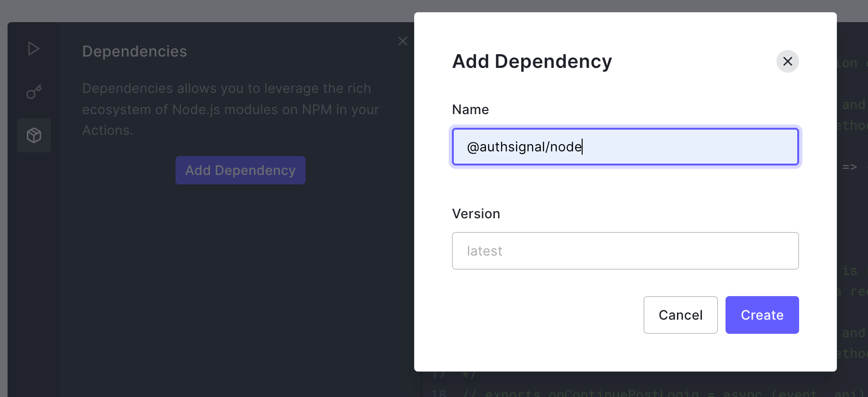Select the dependencies cube icon in the sidebar
The width and height of the screenshot is (868, 397).
point(34,135)
